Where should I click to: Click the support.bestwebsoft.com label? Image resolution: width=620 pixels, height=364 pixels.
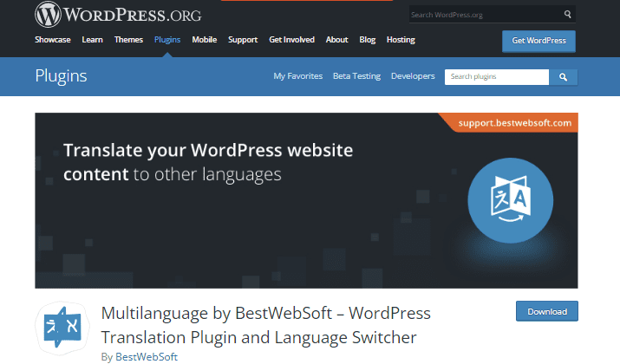tap(515, 123)
